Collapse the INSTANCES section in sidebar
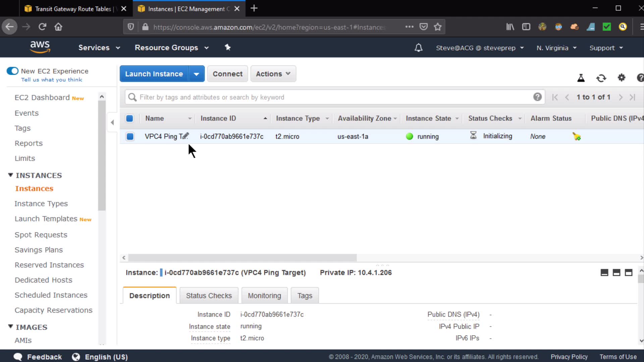The image size is (644, 362). (x=10, y=175)
